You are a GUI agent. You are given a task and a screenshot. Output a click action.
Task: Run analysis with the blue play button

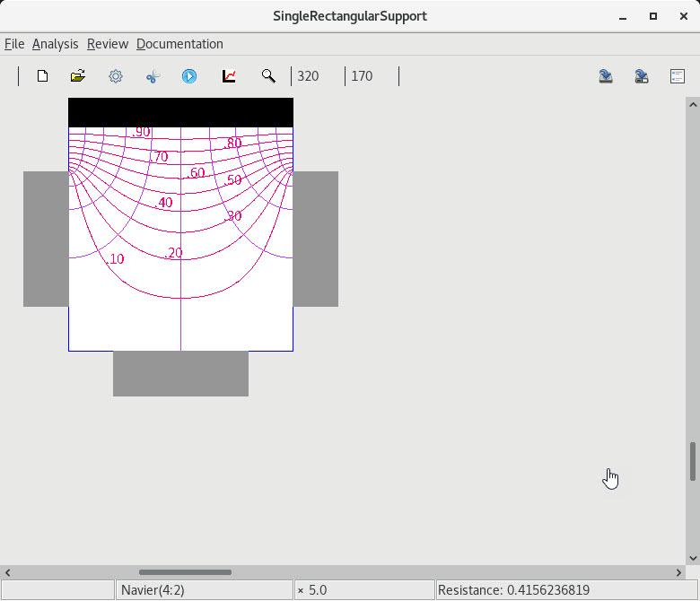click(189, 76)
